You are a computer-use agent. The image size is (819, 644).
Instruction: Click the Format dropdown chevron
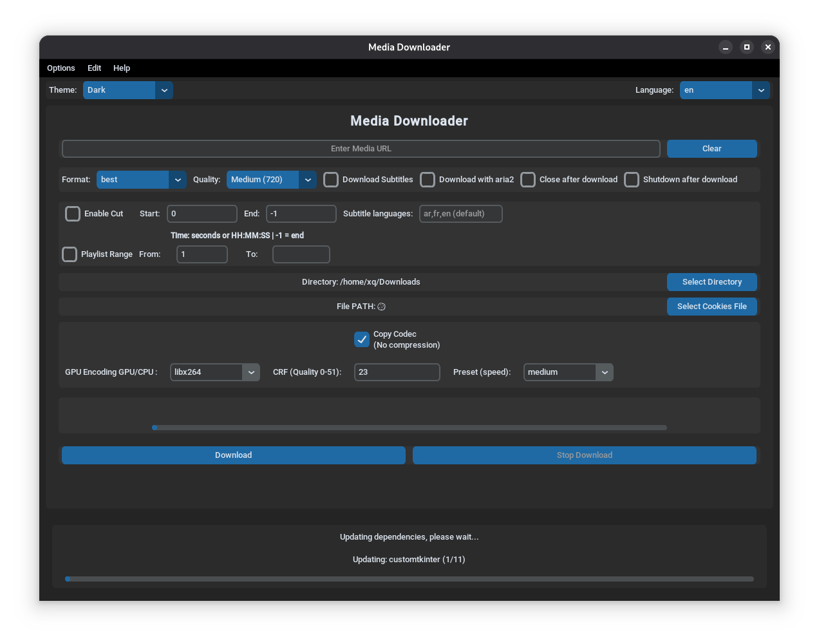click(x=178, y=180)
